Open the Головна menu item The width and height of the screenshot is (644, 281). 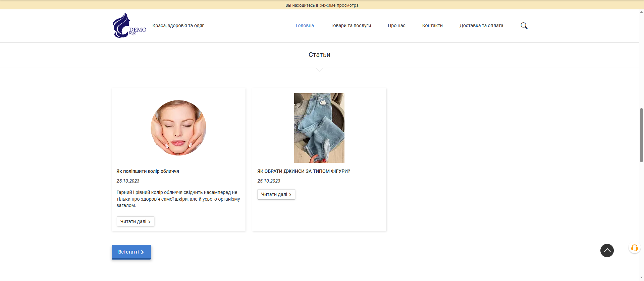click(x=305, y=26)
